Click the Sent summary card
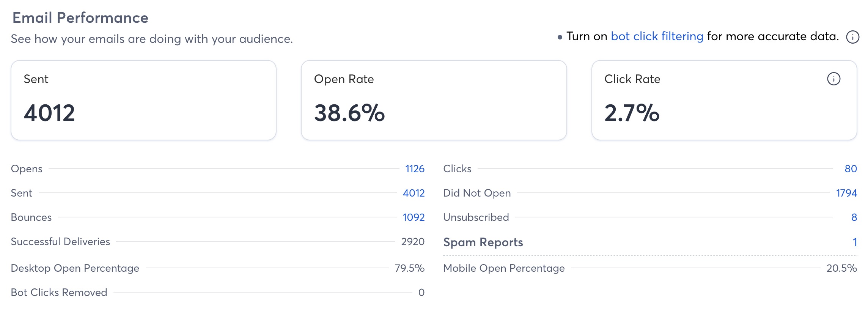The image size is (868, 318). (x=143, y=100)
